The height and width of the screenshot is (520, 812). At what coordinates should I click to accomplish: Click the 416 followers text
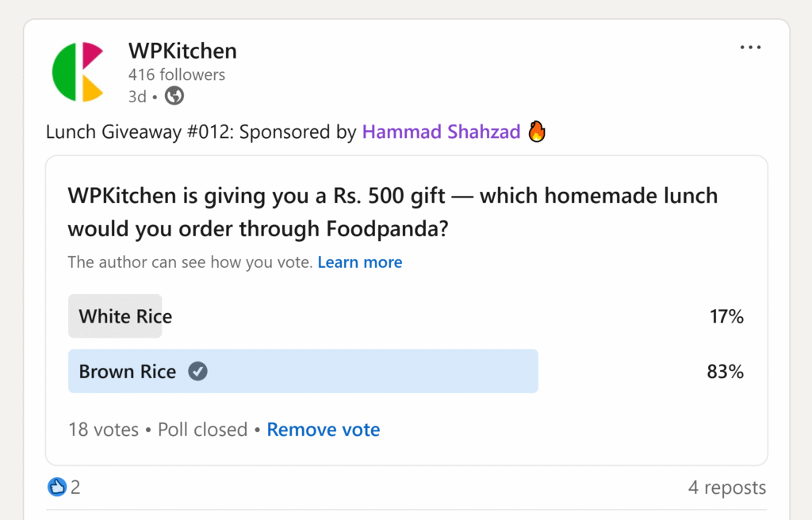pyautogui.click(x=177, y=75)
